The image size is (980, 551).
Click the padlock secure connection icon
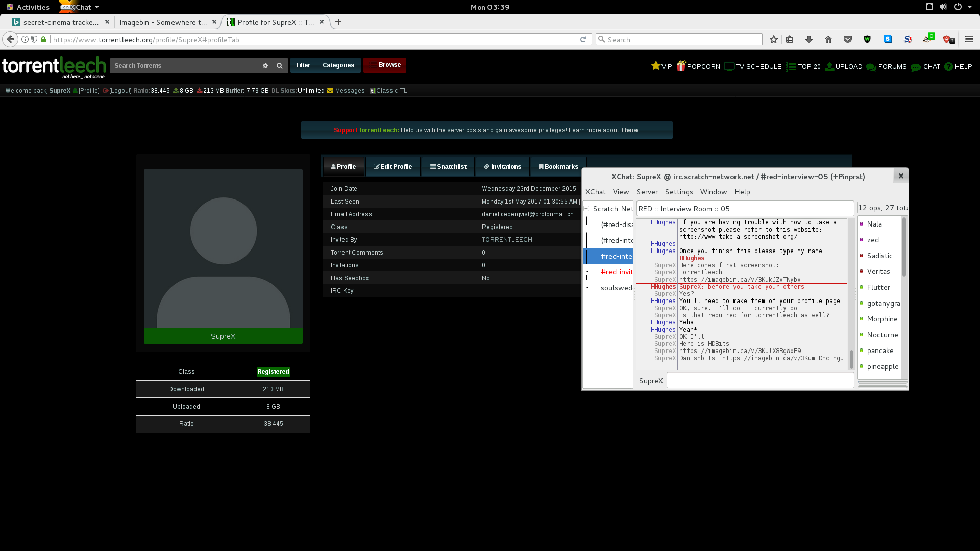pos(43,40)
